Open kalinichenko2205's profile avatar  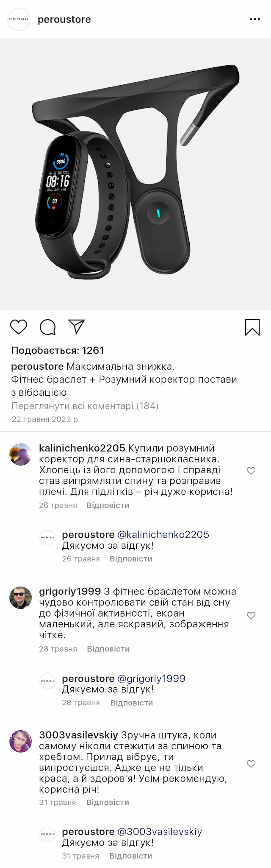21,455
